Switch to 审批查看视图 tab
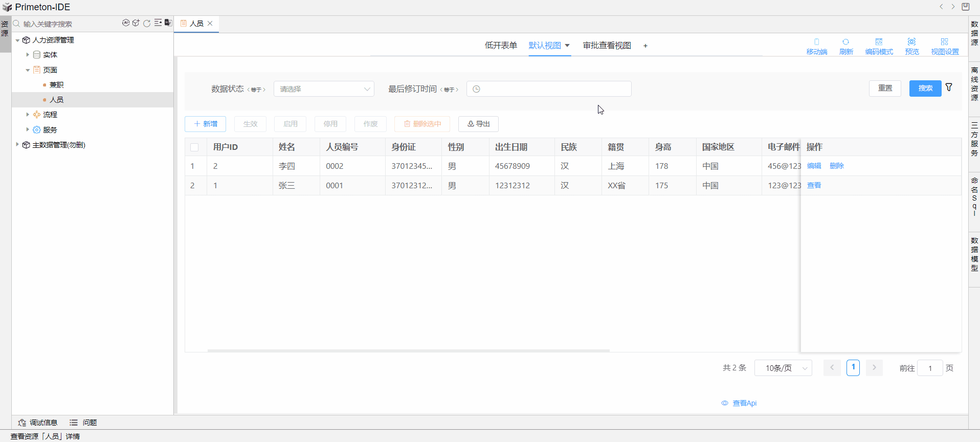The image size is (980, 442). pyautogui.click(x=607, y=46)
